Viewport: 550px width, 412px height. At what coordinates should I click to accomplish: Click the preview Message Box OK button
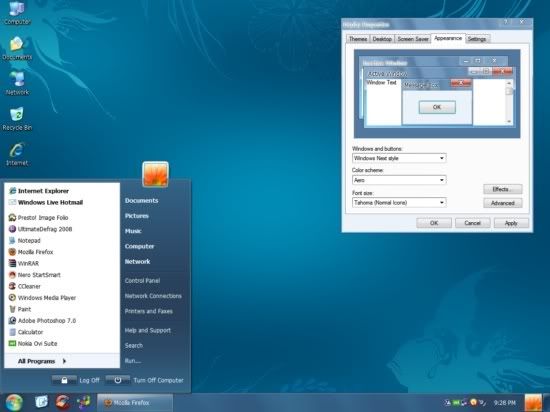(x=437, y=107)
